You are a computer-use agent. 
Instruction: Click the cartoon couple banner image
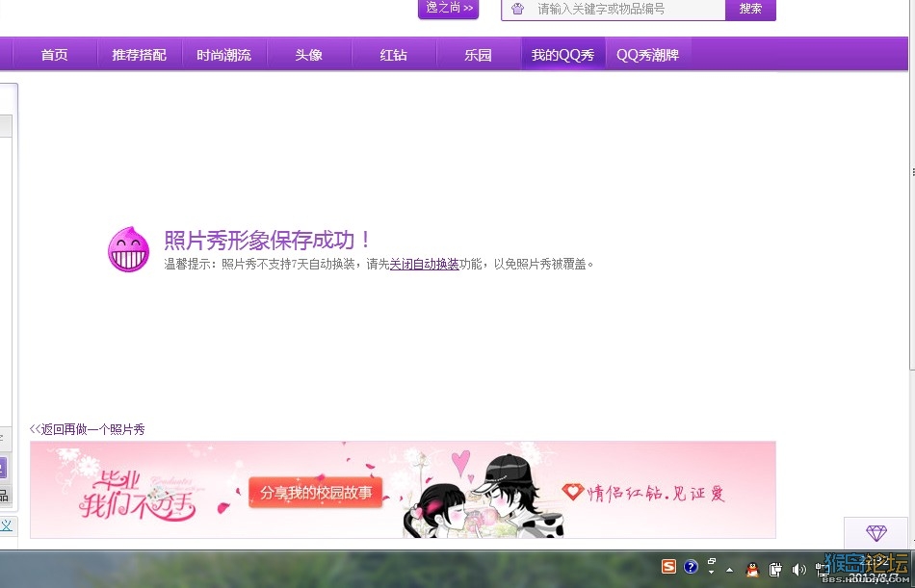[x=484, y=493]
